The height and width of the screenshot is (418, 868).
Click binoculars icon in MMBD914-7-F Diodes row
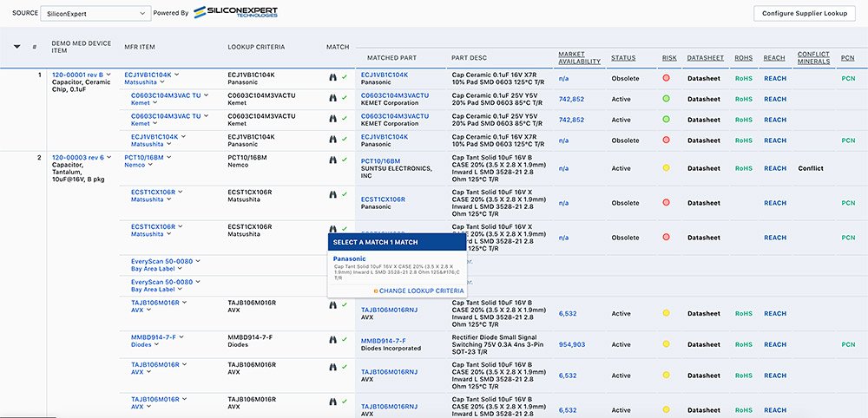click(332, 339)
